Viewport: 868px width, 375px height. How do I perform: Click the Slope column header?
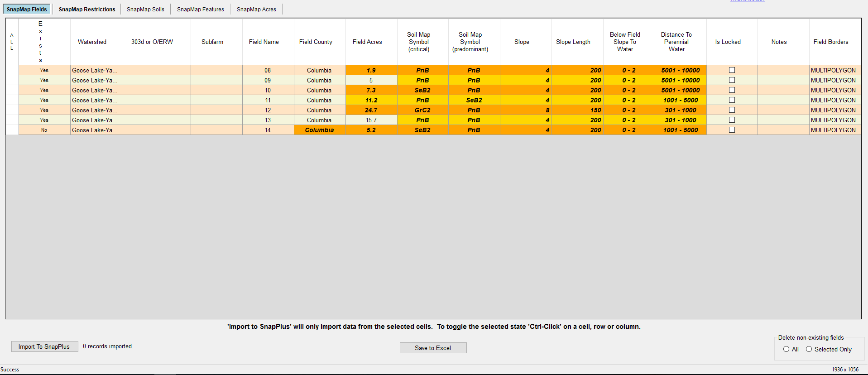click(x=526, y=42)
